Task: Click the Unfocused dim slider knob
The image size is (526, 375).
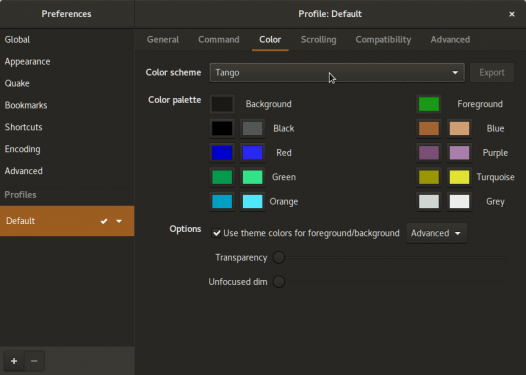Action: tap(279, 282)
